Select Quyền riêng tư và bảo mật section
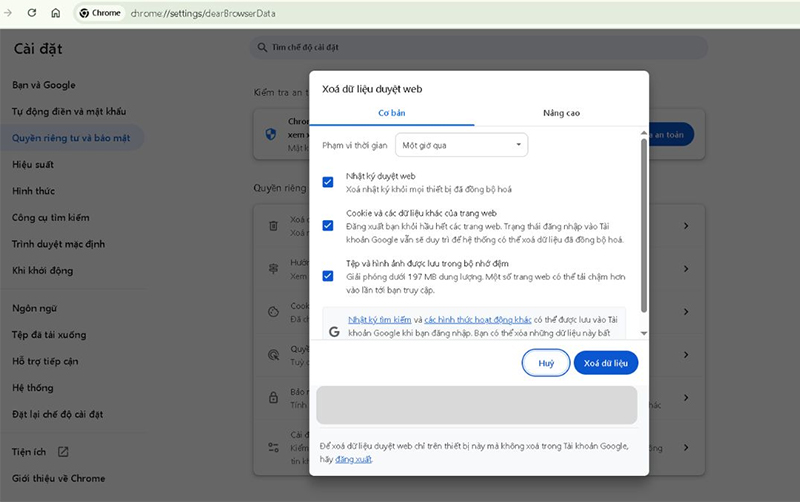Screen dimensions: 800x502 (71, 138)
